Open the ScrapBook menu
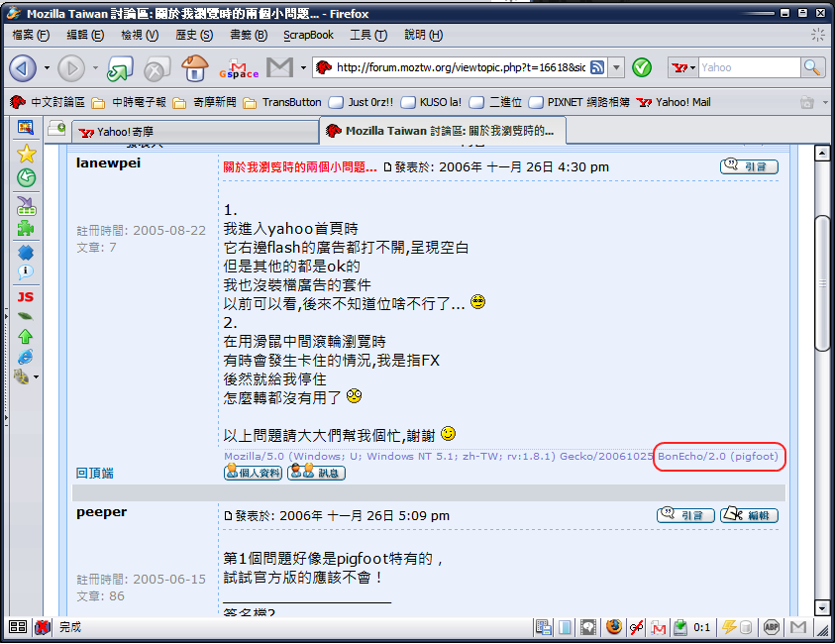Viewport: 835px width, 644px height. click(x=308, y=35)
